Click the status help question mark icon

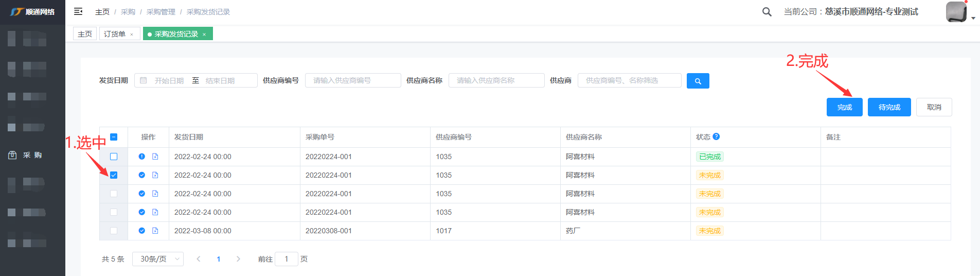coord(716,136)
